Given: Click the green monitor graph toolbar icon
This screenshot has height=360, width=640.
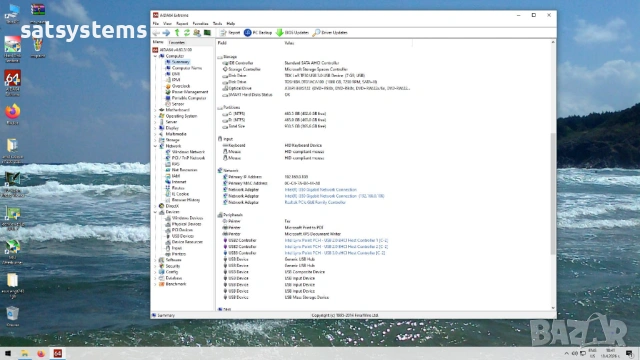Looking at the screenshot, I should pyautogui.click(x=207, y=33).
